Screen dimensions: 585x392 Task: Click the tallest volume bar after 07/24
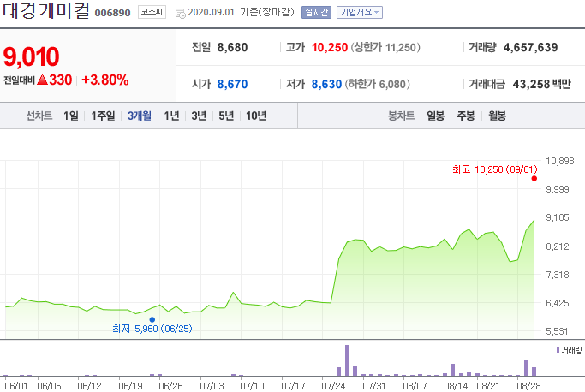pyautogui.click(x=348, y=360)
